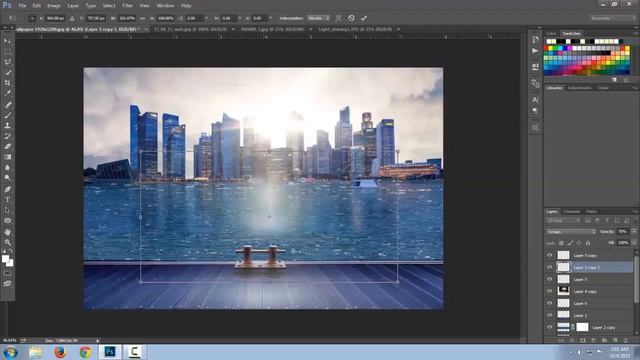This screenshot has height=360, width=640.
Task: Switch to the Adjustments tab
Action: click(579, 88)
